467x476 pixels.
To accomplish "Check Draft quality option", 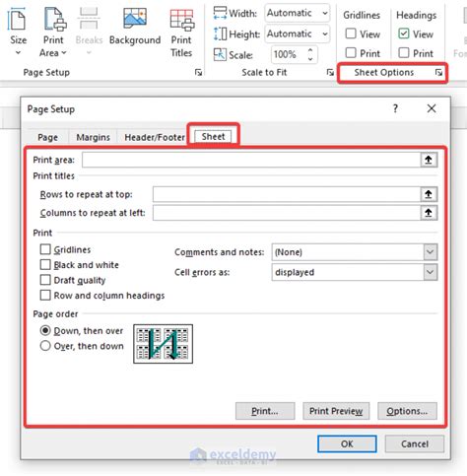I will point(45,280).
